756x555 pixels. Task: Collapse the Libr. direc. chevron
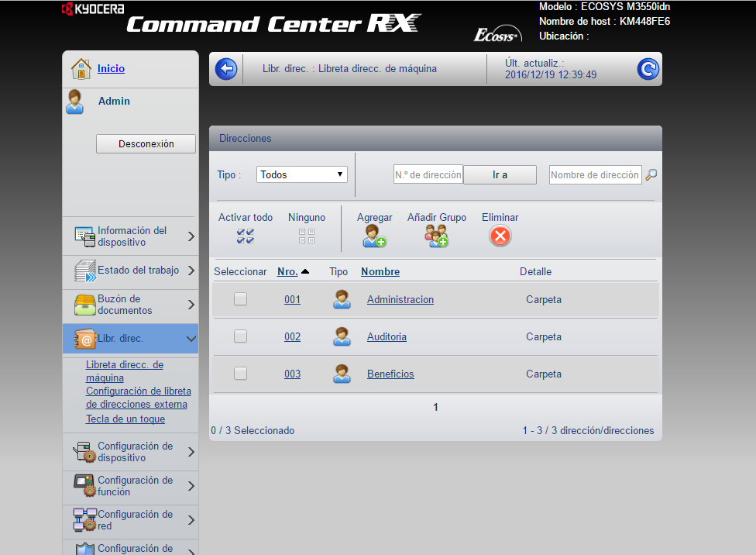[x=191, y=339]
